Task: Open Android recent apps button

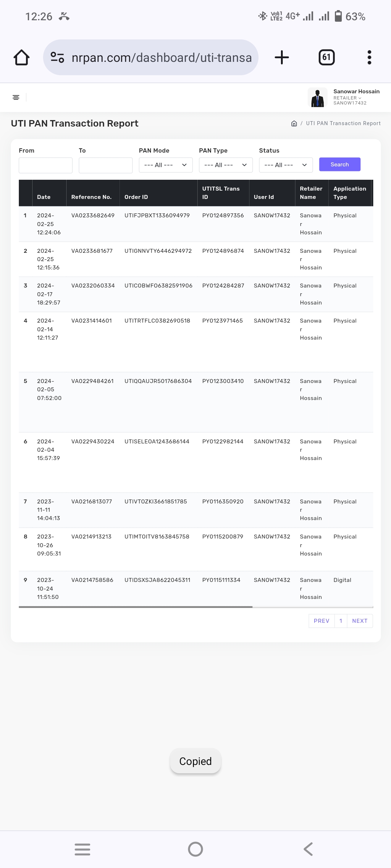Action: pyautogui.click(x=83, y=849)
